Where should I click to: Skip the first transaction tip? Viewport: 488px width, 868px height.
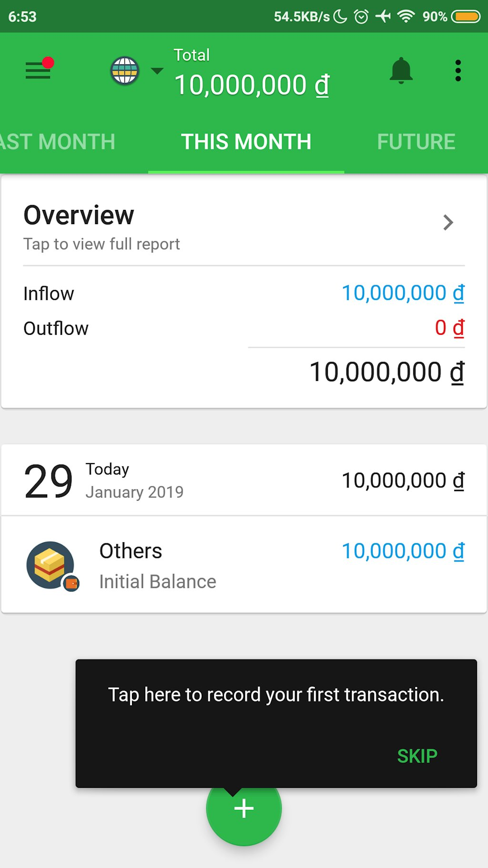tap(417, 756)
